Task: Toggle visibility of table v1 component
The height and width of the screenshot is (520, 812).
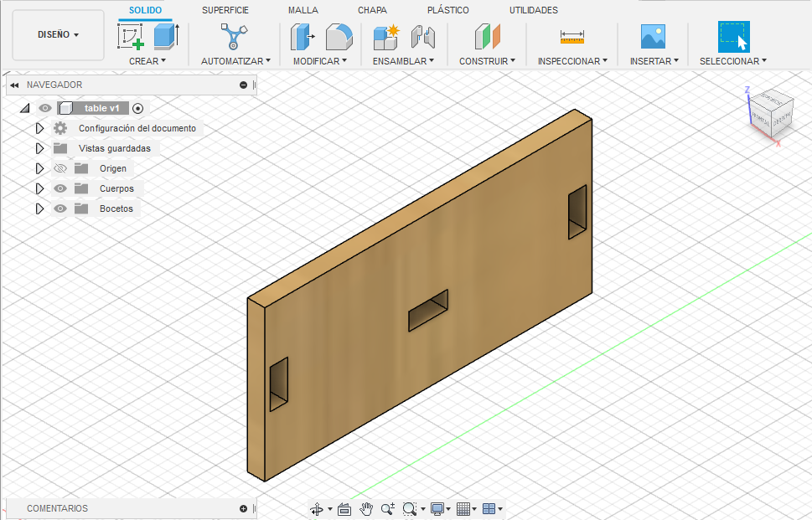Action: (x=45, y=108)
